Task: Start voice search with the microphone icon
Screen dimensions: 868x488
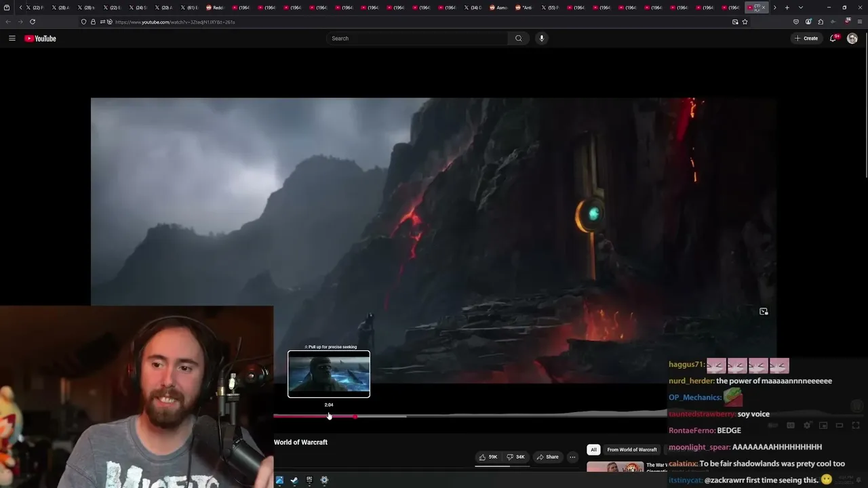Action: coord(541,39)
